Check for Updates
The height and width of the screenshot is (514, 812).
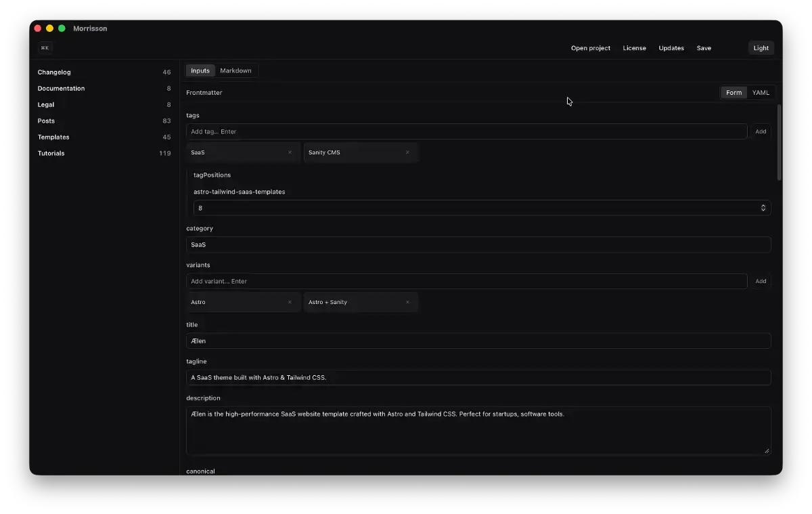(671, 47)
